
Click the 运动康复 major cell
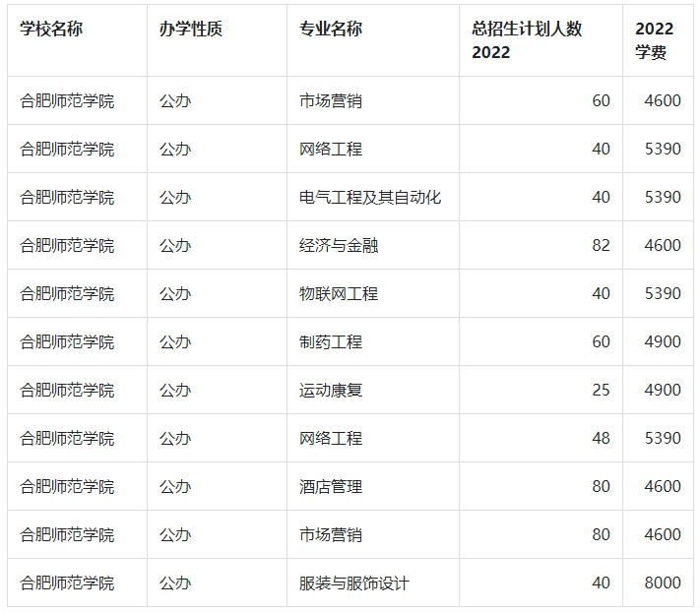331,390
